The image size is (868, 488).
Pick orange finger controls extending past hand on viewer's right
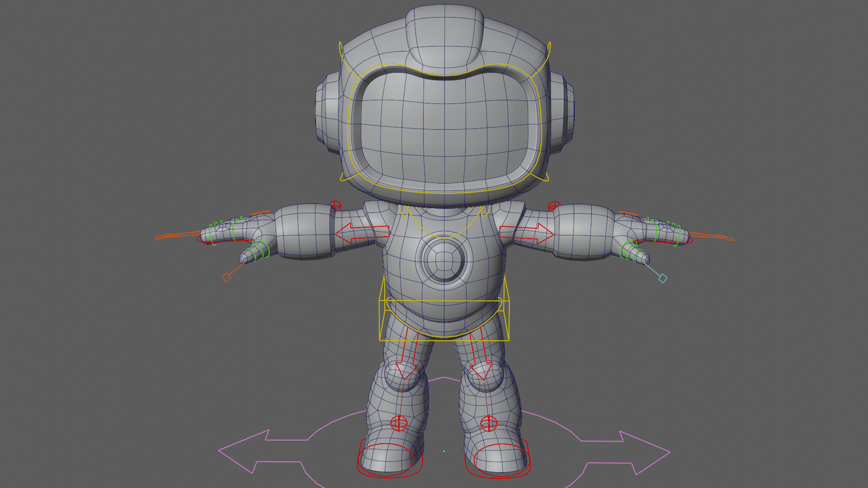[711, 236]
